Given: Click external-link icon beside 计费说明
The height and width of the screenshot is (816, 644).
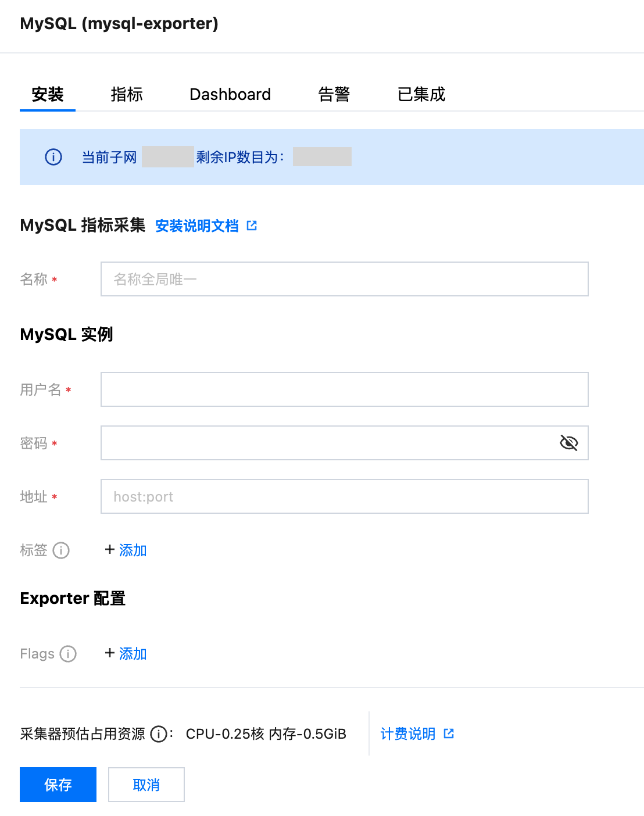Looking at the screenshot, I should coord(449,733).
